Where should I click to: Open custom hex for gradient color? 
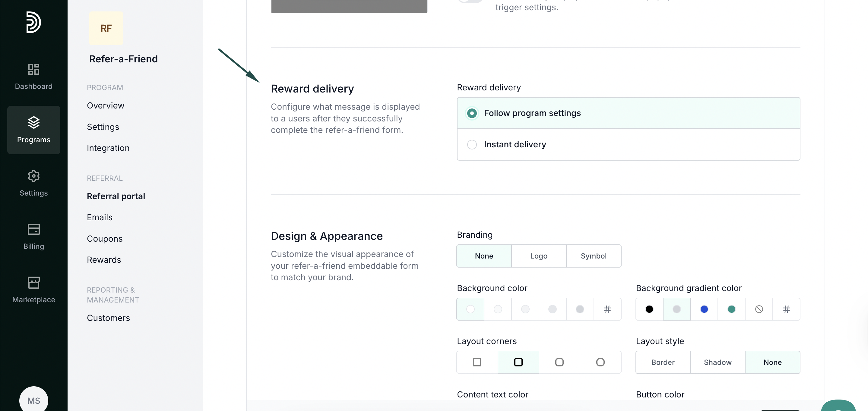[x=786, y=309]
